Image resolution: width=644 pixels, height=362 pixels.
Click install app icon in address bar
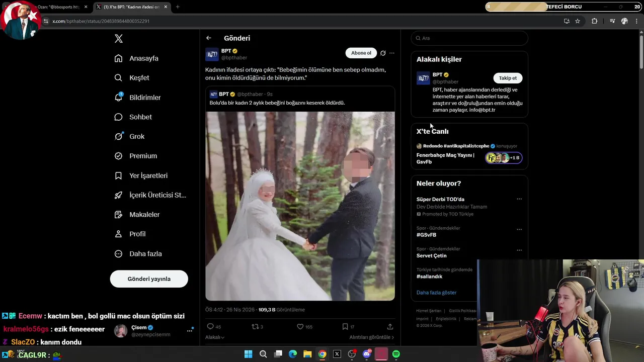tap(567, 21)
